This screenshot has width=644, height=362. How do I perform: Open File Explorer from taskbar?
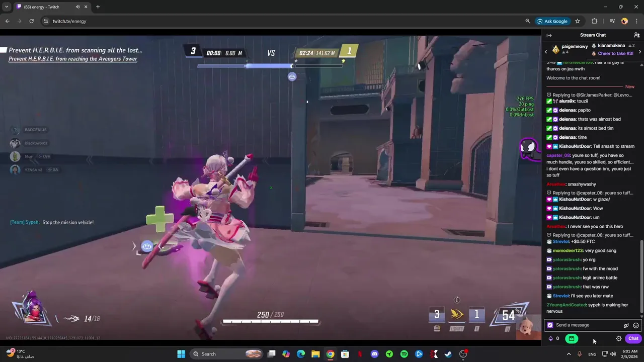pos(315,354)
